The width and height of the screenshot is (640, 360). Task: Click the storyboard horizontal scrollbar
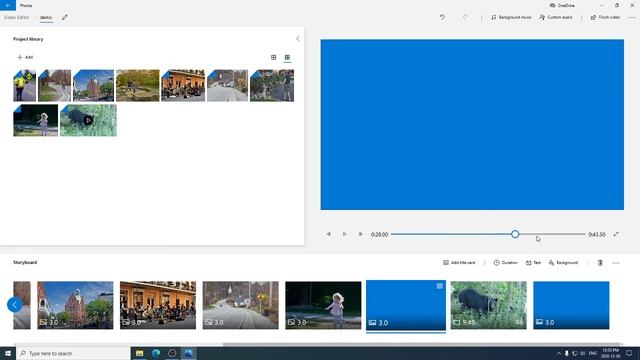point(421,344)
